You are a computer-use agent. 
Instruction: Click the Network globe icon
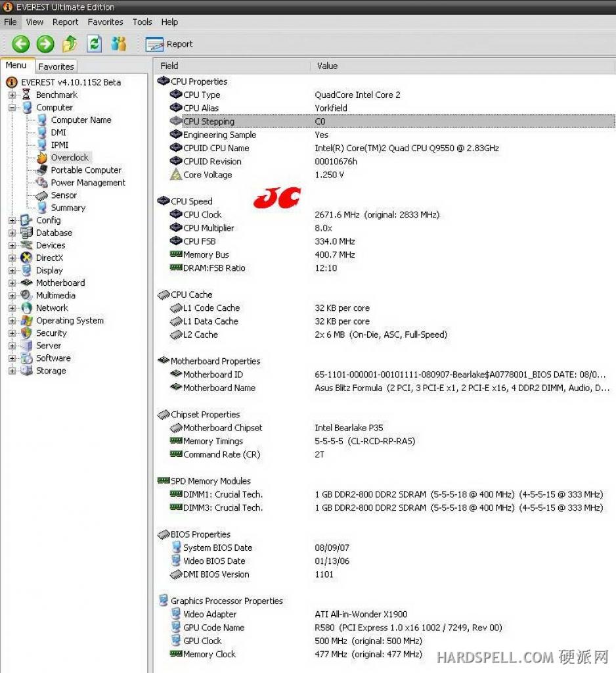(x=26, y=308)
